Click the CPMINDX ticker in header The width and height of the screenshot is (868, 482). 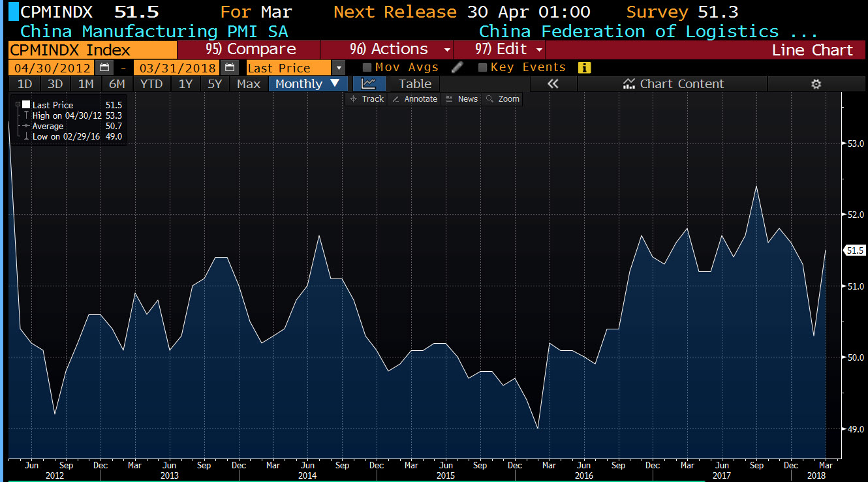tap(57, 12)
